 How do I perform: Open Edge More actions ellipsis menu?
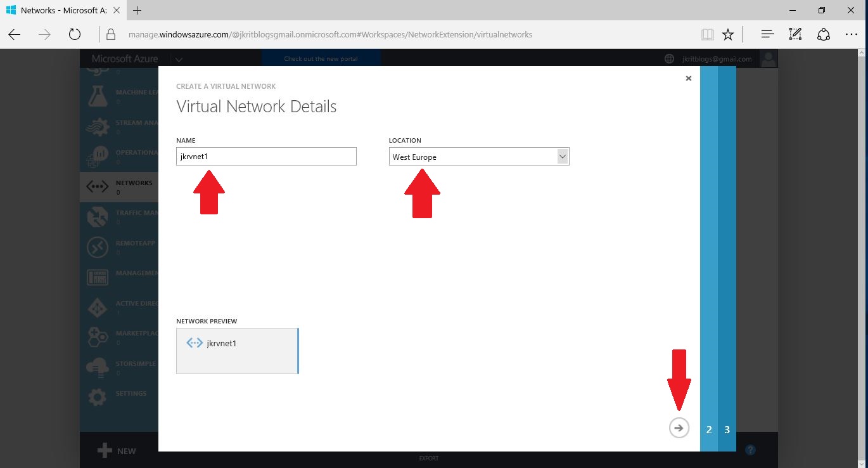click(852, 34)
